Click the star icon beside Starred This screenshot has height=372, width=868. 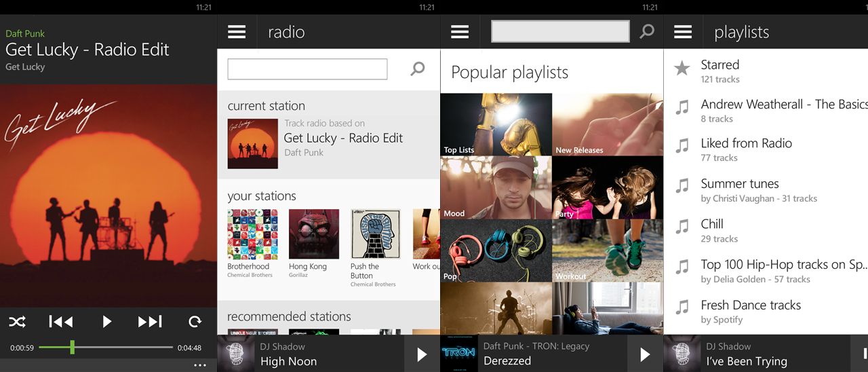[x=682, y=68]
